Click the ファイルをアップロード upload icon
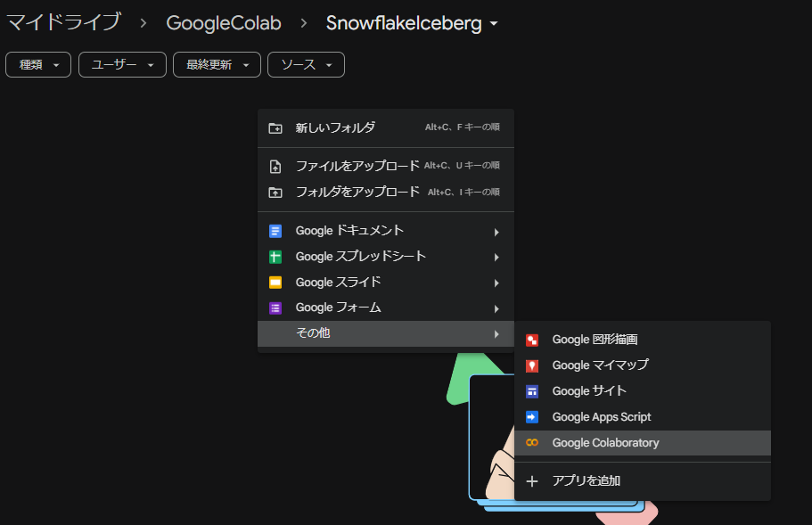The height and width of the screenshot is (525, 812). point(277,165)
